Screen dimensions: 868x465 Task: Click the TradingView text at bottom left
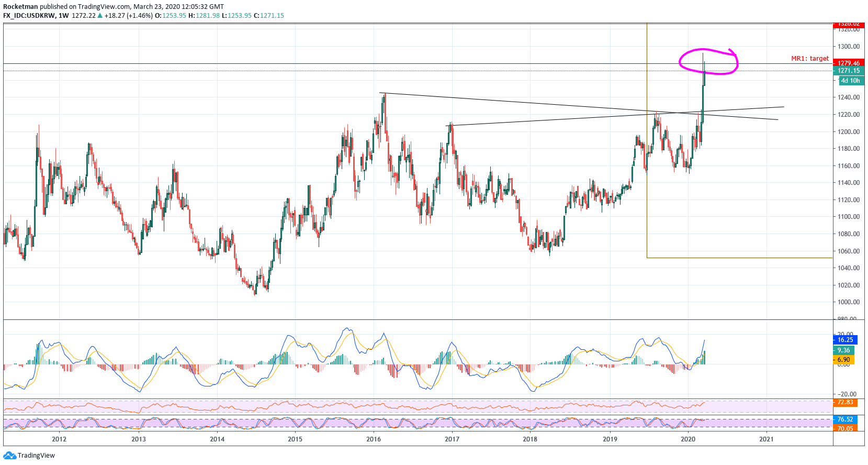click(x=36, y=456)
